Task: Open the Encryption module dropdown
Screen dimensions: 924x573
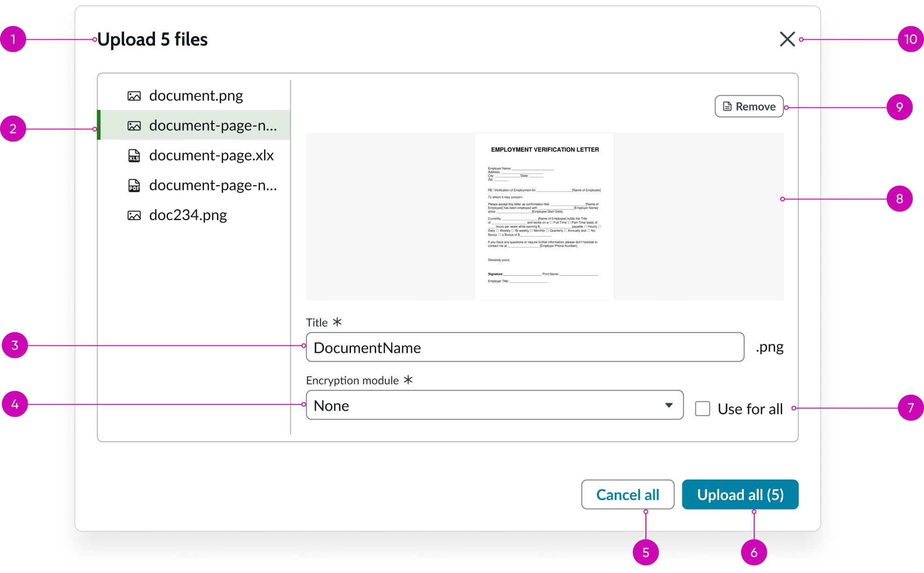Action: coord(485,405)
